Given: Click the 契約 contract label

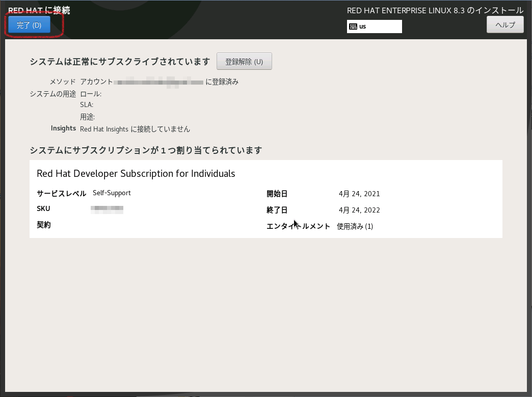Looking at the screenshot, I should pyautogui.click(x=43, y=225).
